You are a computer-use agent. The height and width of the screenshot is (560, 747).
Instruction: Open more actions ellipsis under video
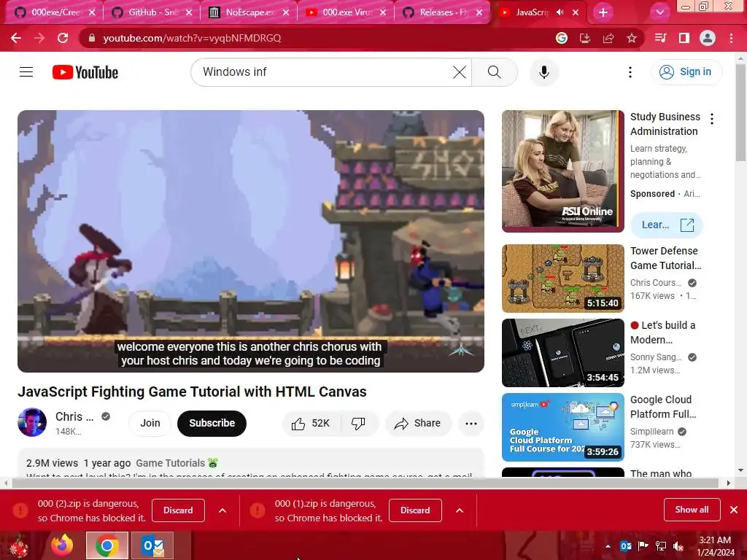pos(471,424)
